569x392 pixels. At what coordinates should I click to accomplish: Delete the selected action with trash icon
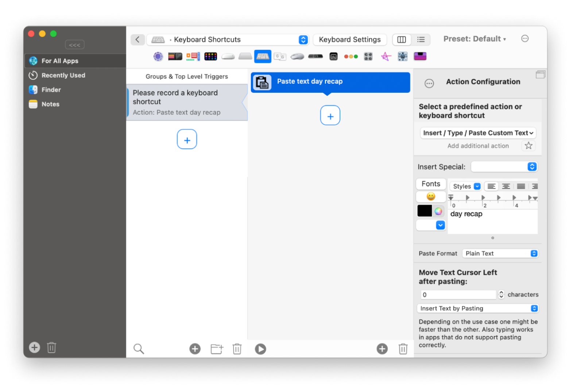pos(403,349)
